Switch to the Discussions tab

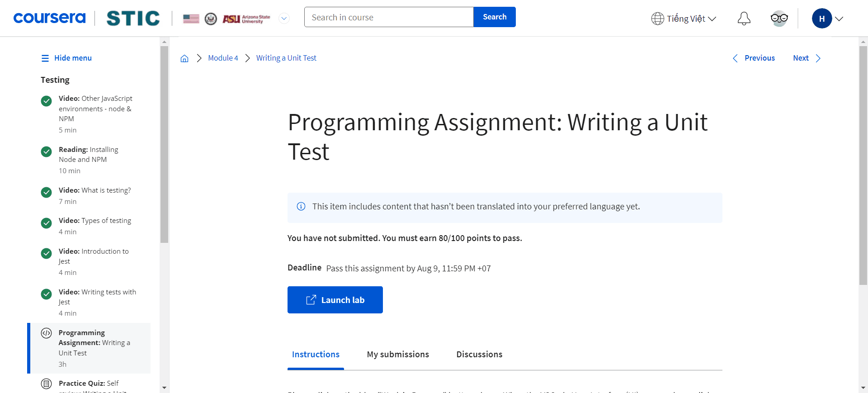479,355
